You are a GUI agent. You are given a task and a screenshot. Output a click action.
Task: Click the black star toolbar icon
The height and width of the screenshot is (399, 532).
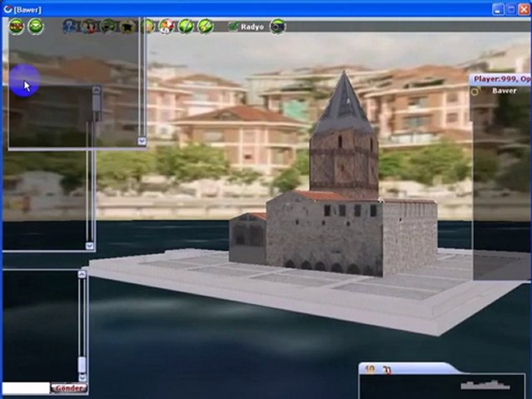127,26
